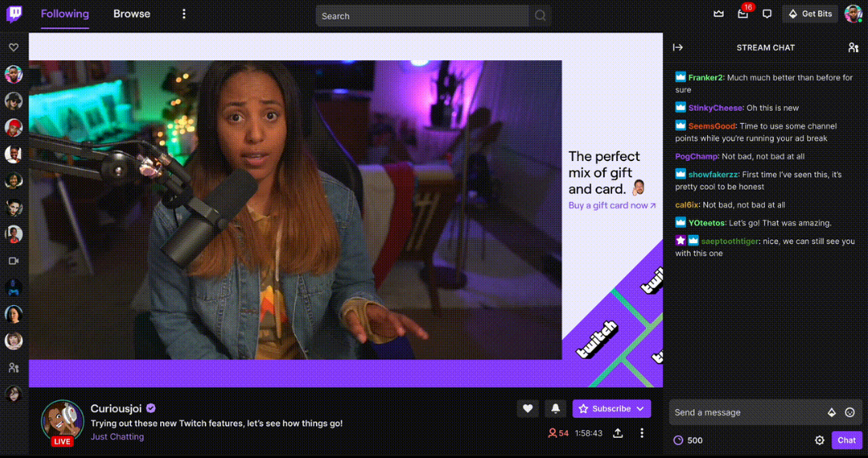
Task: Click username cal6ix in chat
Action: tap(687, 205)
